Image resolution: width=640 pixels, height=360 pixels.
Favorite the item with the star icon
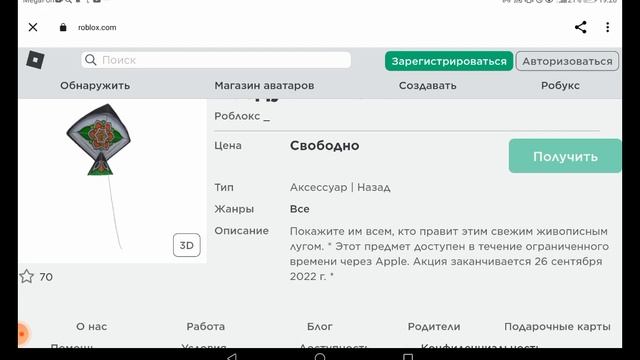[27, 276]
